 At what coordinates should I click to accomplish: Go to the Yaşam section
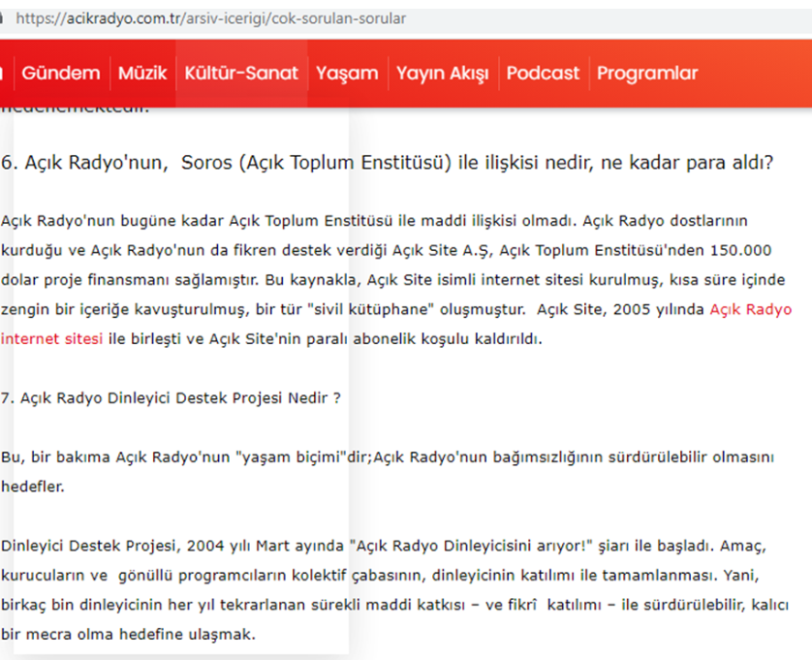[347, 73]
